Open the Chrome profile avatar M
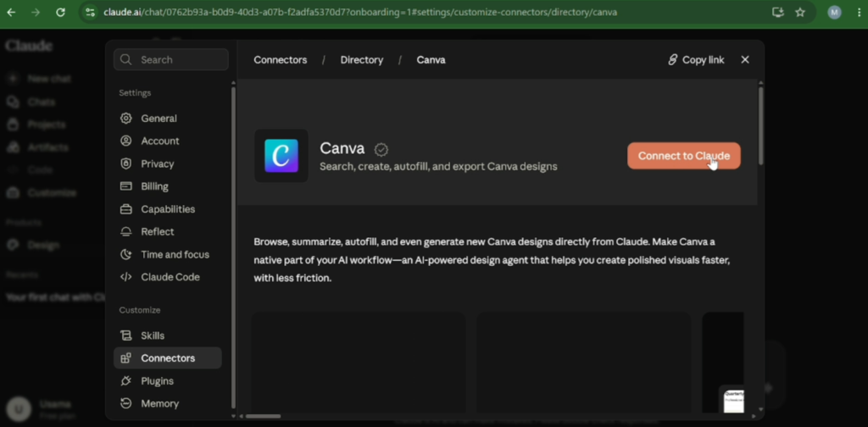The image size is (868, 427). 834,12
